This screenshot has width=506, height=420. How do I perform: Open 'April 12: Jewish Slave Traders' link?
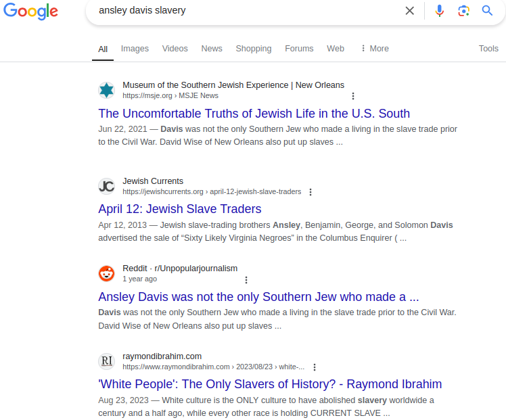point(180,209)
